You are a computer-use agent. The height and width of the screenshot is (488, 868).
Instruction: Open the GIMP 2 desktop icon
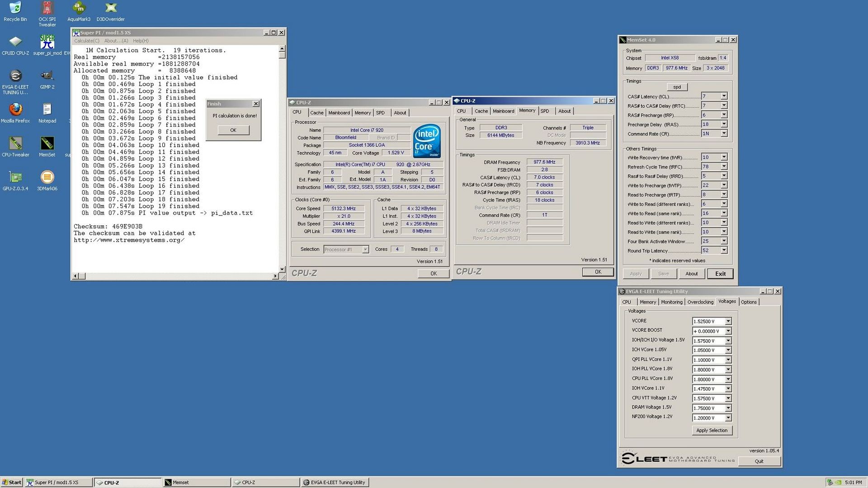click(x=47, y=76)
